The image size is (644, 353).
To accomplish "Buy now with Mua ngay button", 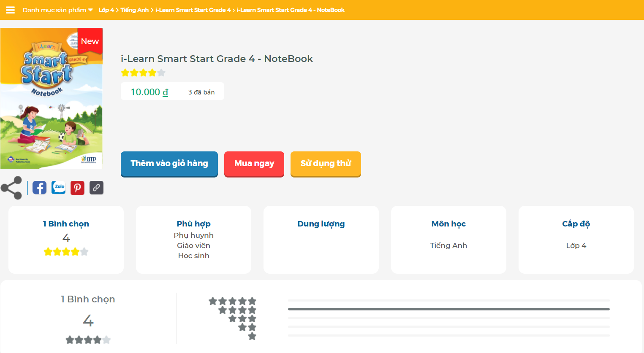I will [x=254, y=164].
